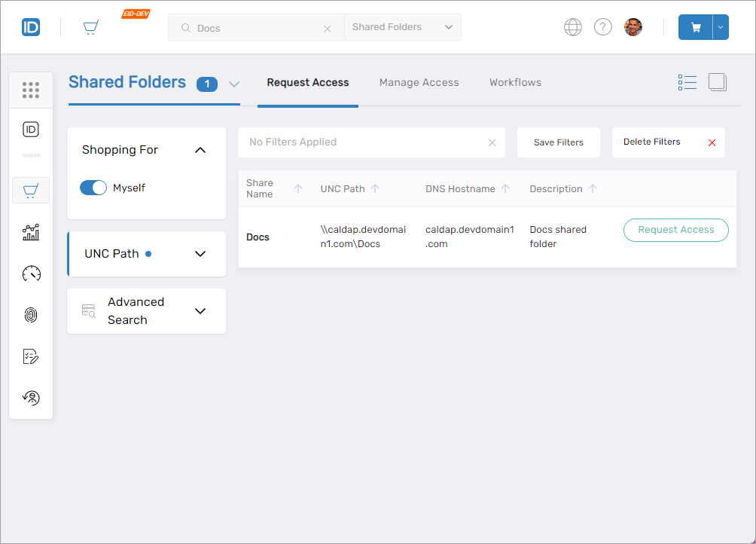Switch to the Manage Access tab
The height and width of the screenshot is (544, 756).
pyautogui.click(x=419, y=83)
